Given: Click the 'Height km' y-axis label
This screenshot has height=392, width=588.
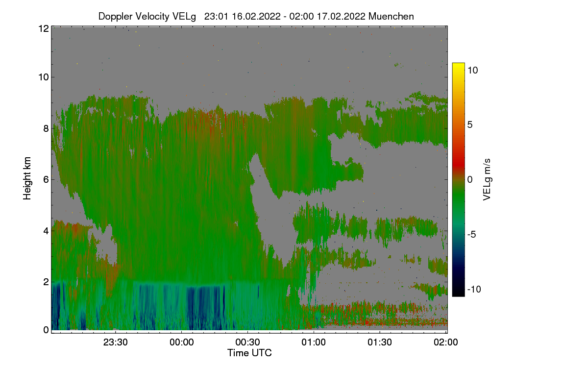Looking at the screenshot, I should coord(27,179).
